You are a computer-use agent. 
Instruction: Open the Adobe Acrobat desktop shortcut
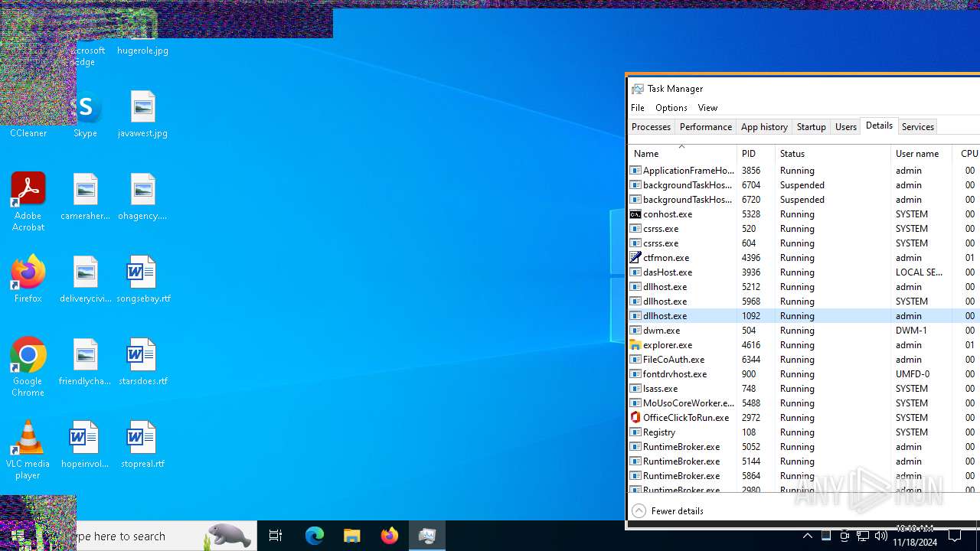(28, 201)
